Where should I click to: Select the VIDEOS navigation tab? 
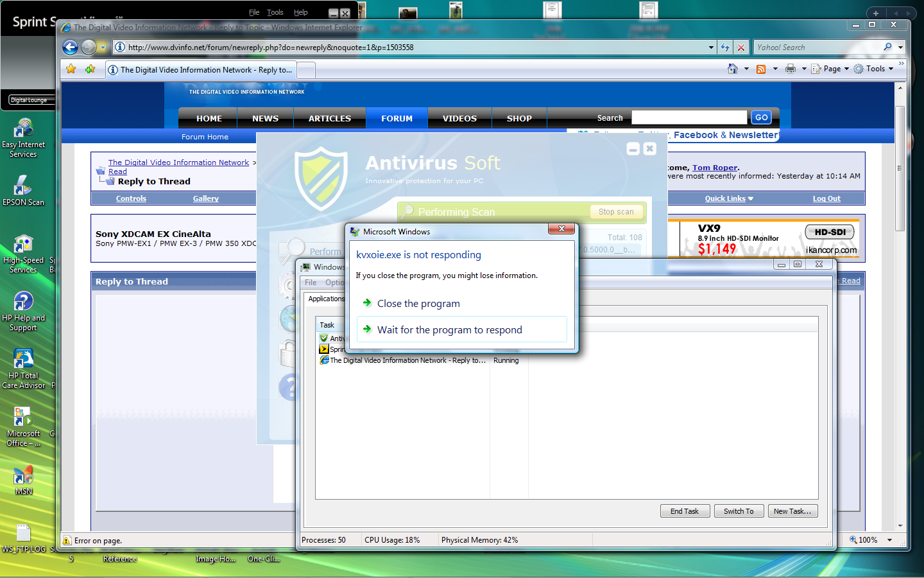pyautogui.click(x=459, y=118)
